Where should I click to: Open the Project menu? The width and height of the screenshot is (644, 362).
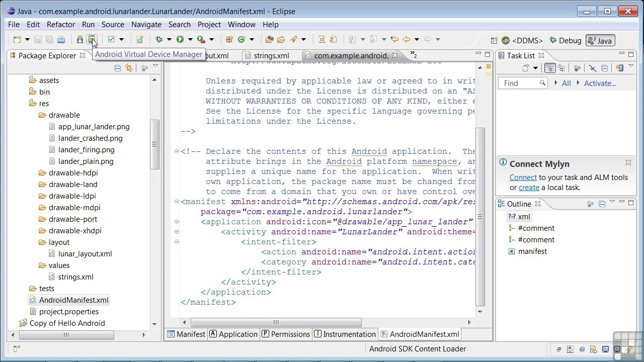[x=209, y=24]
